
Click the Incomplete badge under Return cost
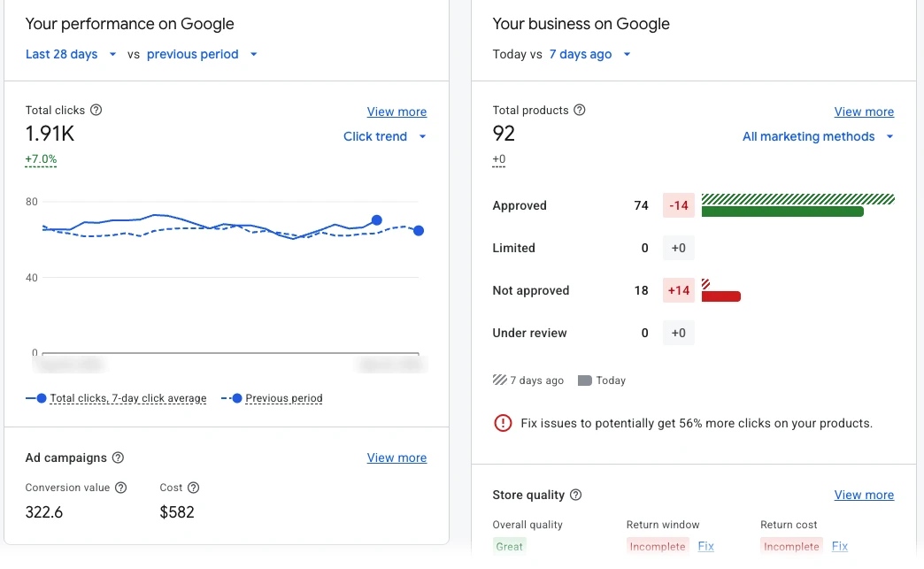[x=791, y=547]
